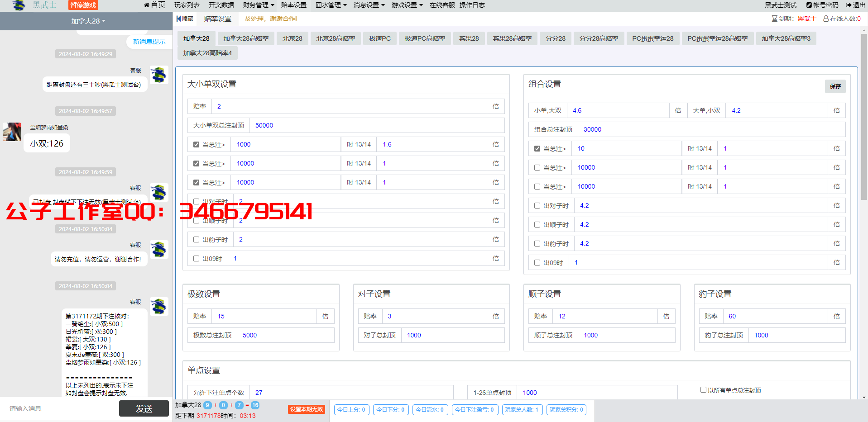Image resolution: width=868 pixels, height=422 pixels.
Task: Enable 出09时 checkbox in 大小单双设置
Action: tap(196, 259)
